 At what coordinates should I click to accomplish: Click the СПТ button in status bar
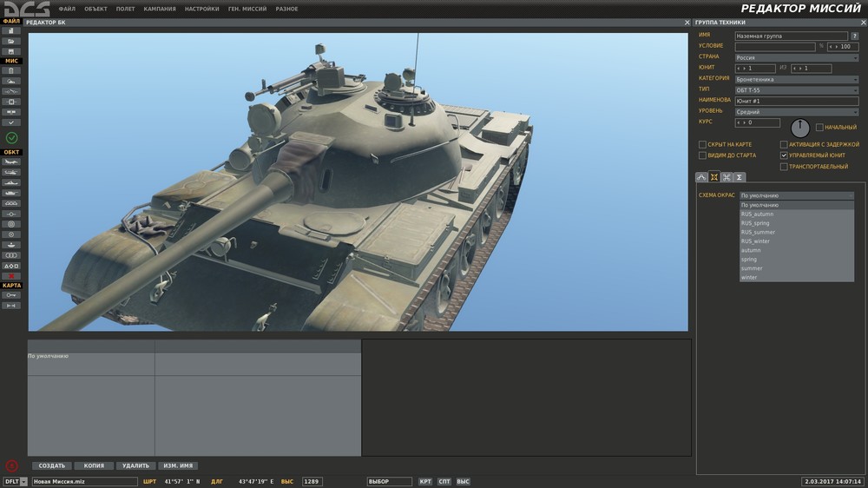coord(444,482)
